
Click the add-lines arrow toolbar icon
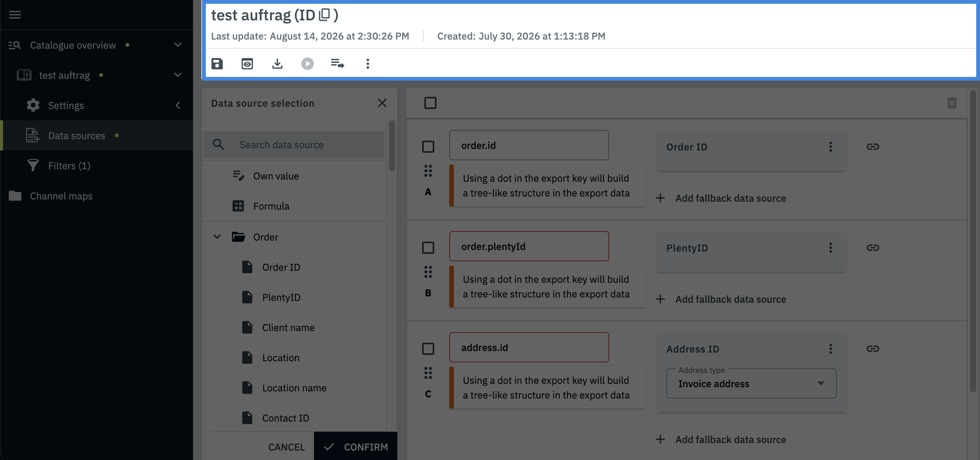tap(337, 64)
